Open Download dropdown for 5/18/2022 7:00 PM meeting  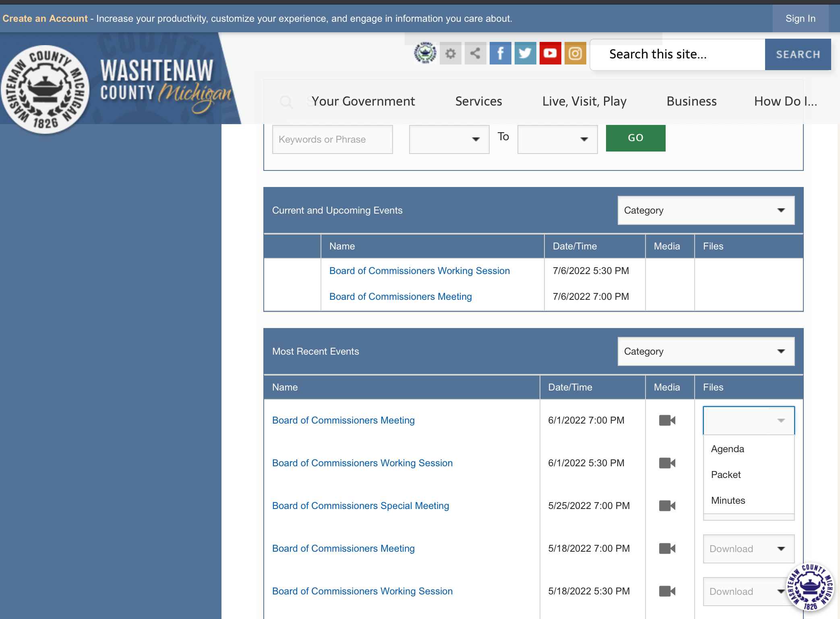(748, 549)
